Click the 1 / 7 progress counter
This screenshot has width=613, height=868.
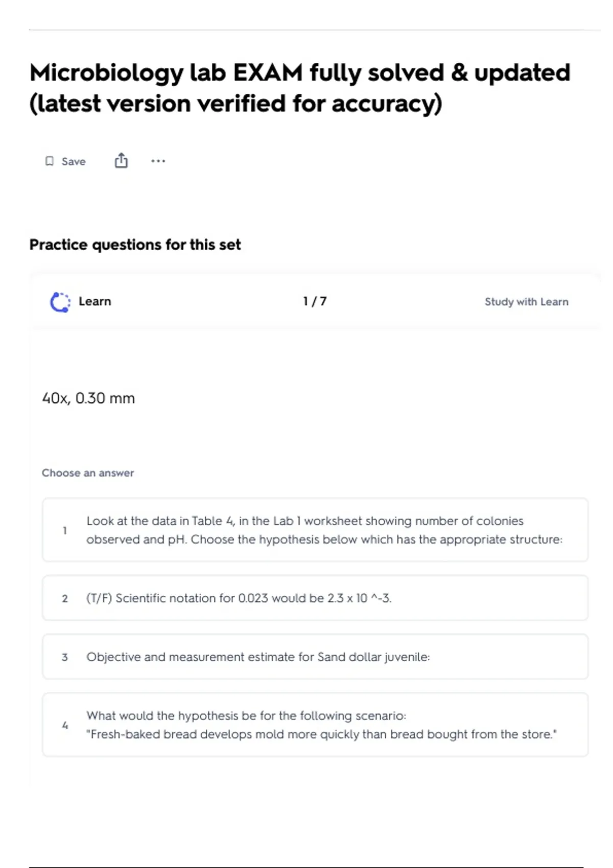(x=315, y=301)
